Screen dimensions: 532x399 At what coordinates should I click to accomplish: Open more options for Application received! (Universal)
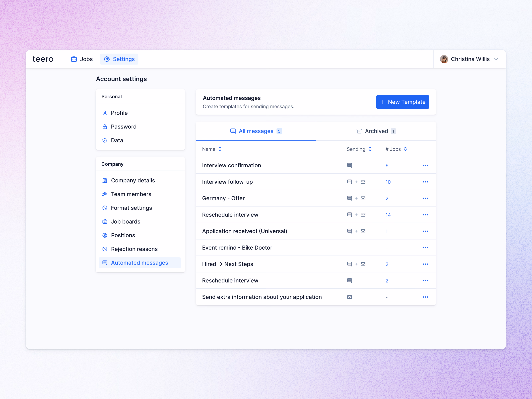pyautogui.click(x=425, y=231)
